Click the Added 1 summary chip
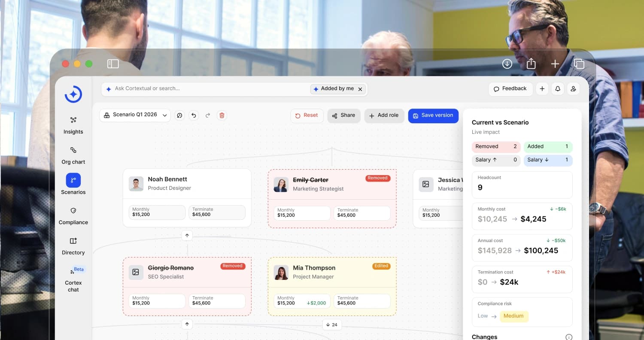Screen dimensions: 644x340 (548, 147)
